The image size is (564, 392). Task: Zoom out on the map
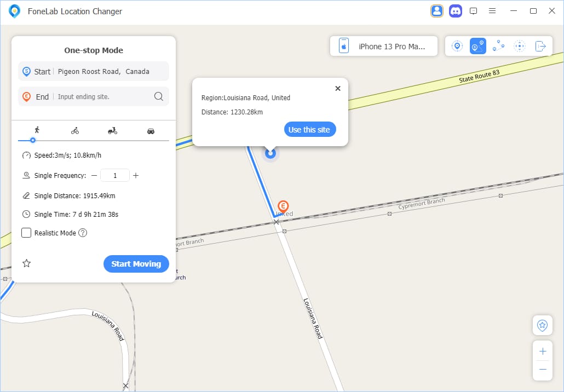(x=543, y=370)
